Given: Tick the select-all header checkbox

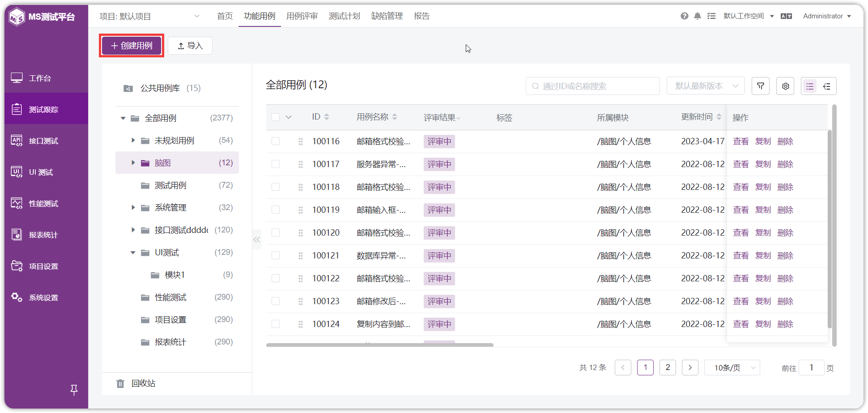Looking at the screenshot, I should pos(276,117).
